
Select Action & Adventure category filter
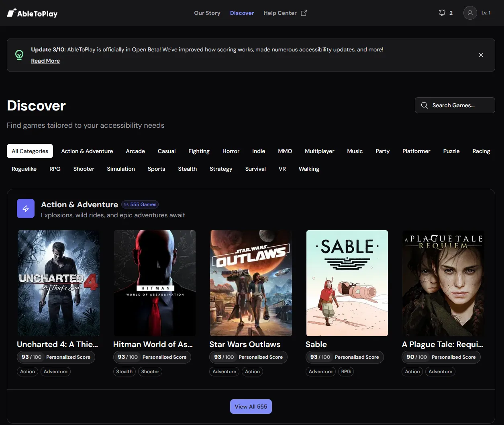click(x=87, y=151)
